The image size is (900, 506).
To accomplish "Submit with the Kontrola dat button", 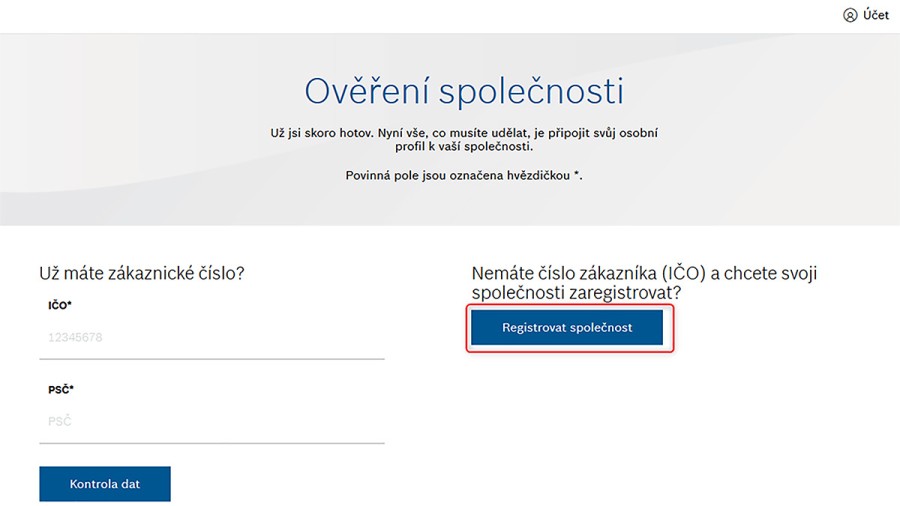I will [x=105, y=484].
